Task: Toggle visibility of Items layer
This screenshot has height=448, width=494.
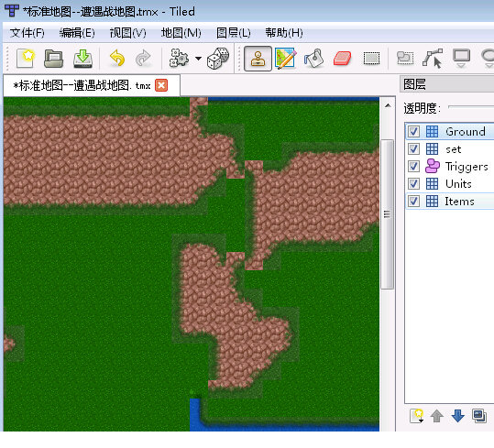Action: [x=413, y=201]
